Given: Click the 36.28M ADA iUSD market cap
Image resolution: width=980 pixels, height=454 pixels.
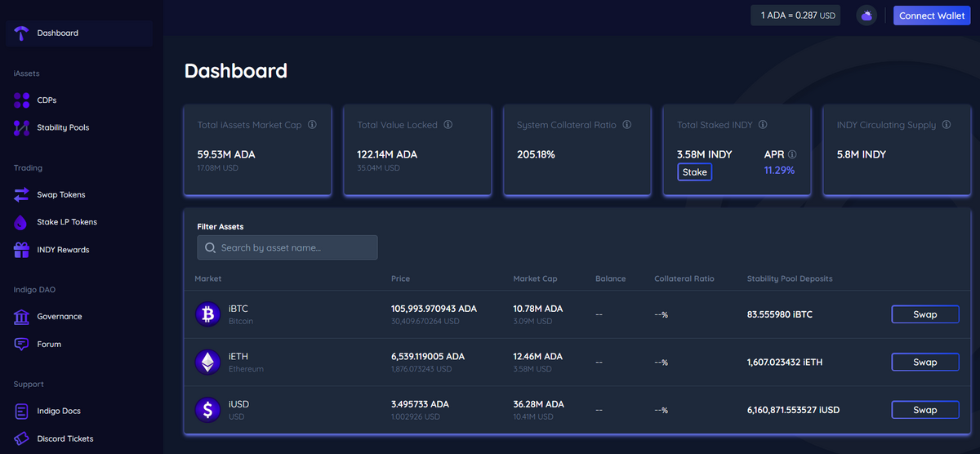Looking at the screenshot, I should tap(538, 404).
